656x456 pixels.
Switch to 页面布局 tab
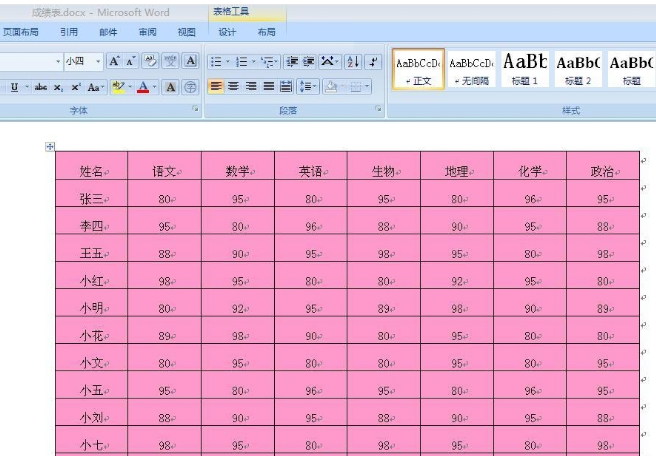click(20, 32)
